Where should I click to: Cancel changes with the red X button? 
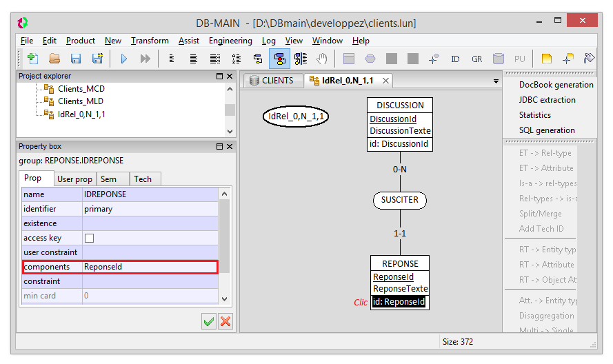click(225, 321)
